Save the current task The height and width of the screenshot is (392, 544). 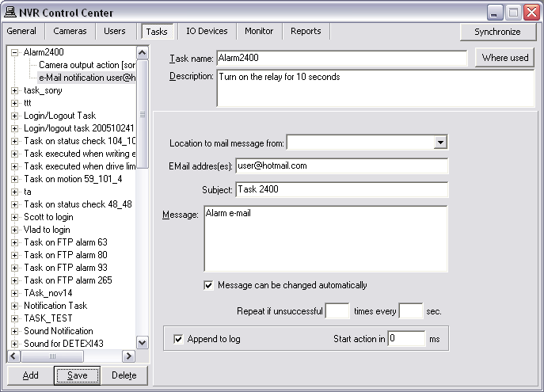(77, 375)
